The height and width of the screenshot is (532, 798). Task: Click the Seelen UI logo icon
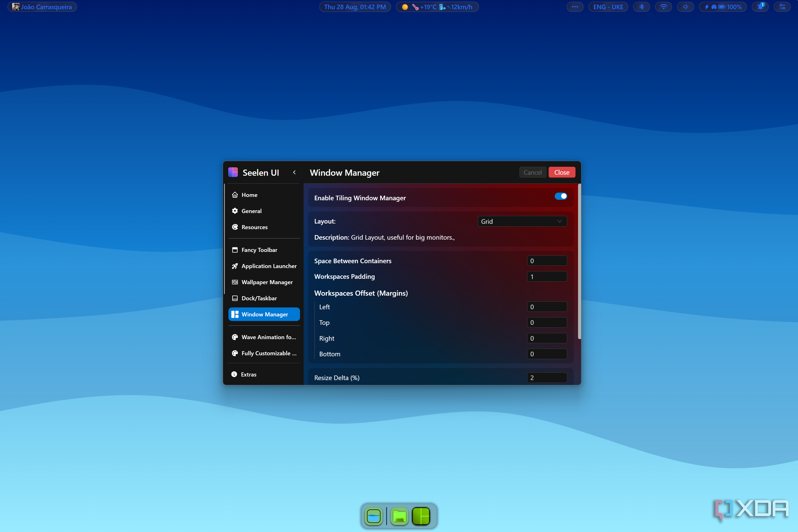[233, 172]
